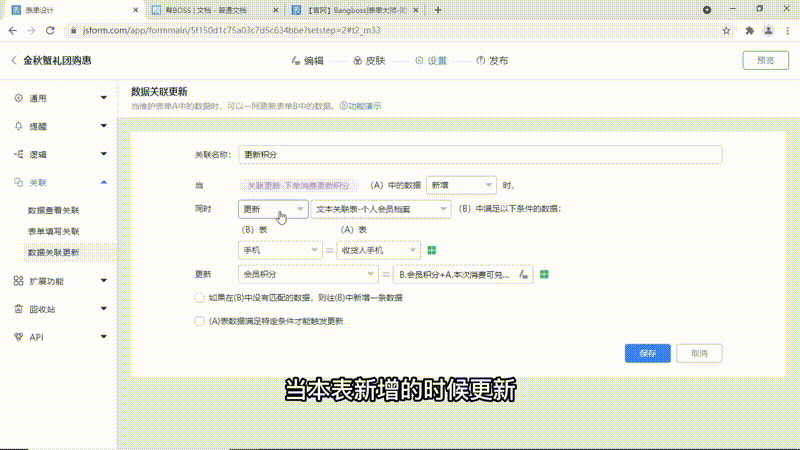Open the browser extensions puzzle icon
The width and height of the screenshot is (800, 450).
(x=749, y=30)
